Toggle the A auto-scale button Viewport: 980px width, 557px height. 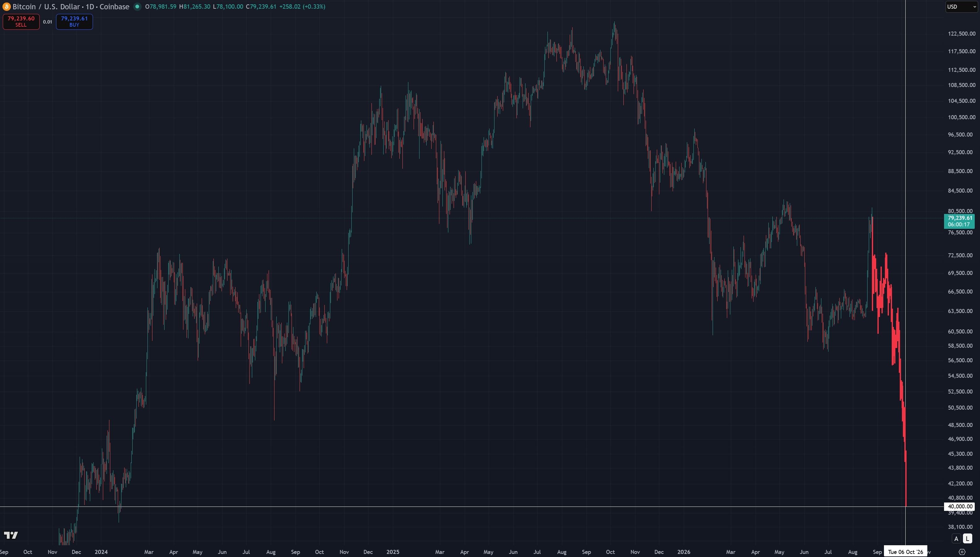tap(956, 539)
